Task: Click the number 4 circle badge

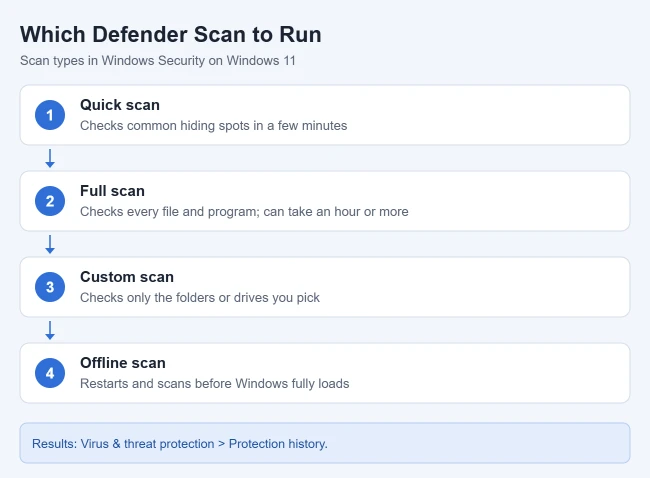Action: pos(50,373)
